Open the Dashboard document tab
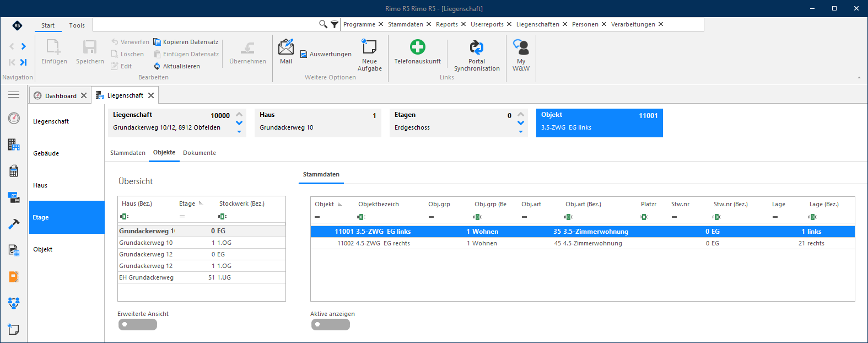The image size is (868, 343). pos(61,96)
